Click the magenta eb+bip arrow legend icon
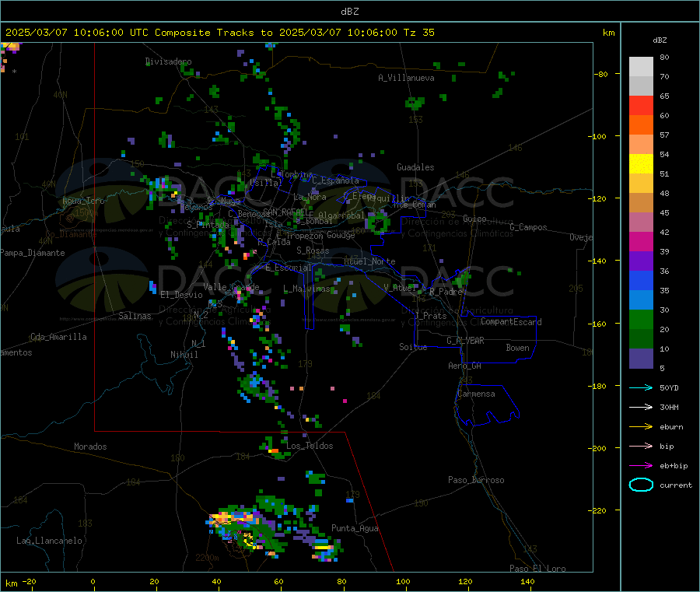The image size is (700, 592). (x=641, y=466)
